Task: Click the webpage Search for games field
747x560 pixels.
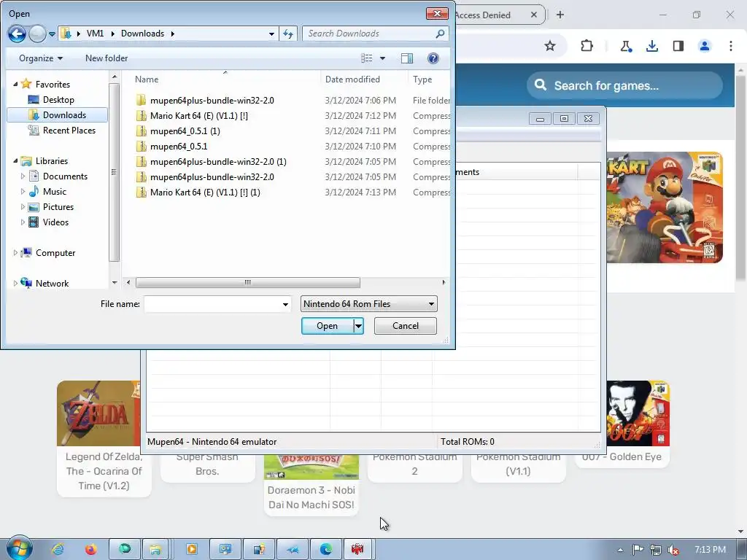Action: point(624,86)
